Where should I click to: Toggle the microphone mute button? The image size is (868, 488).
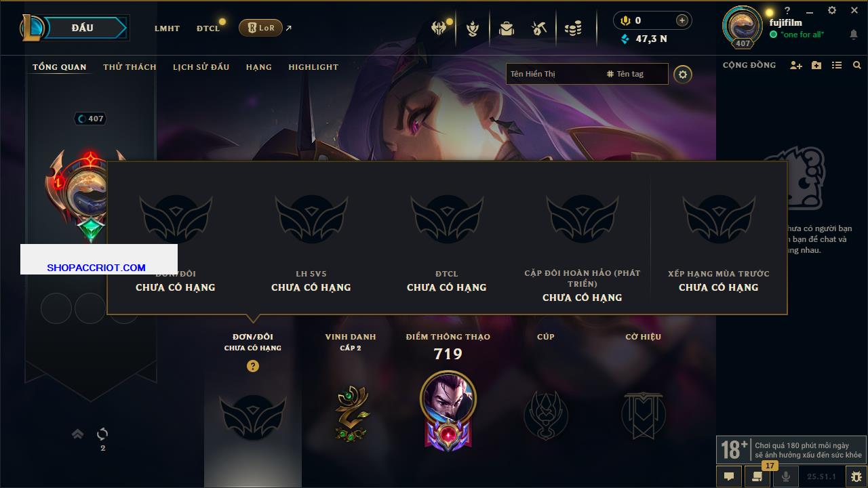click(x=786, y=476)
